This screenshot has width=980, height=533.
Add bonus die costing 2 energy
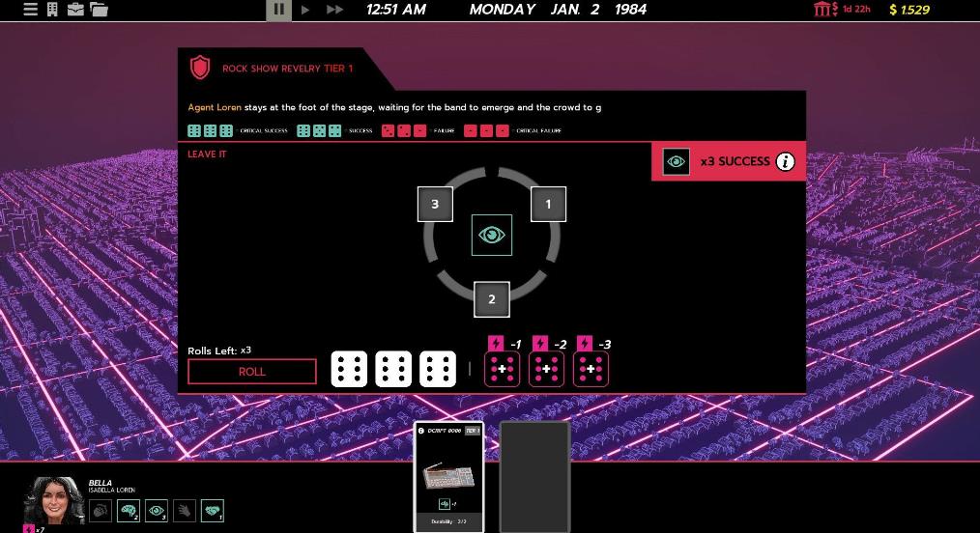547,369
